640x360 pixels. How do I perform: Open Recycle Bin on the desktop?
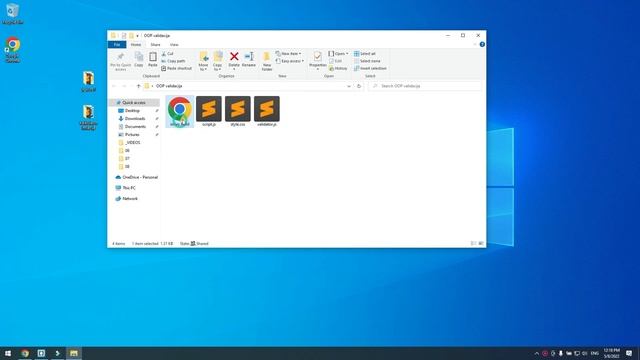pyautogui.click(x=13, y=13)
